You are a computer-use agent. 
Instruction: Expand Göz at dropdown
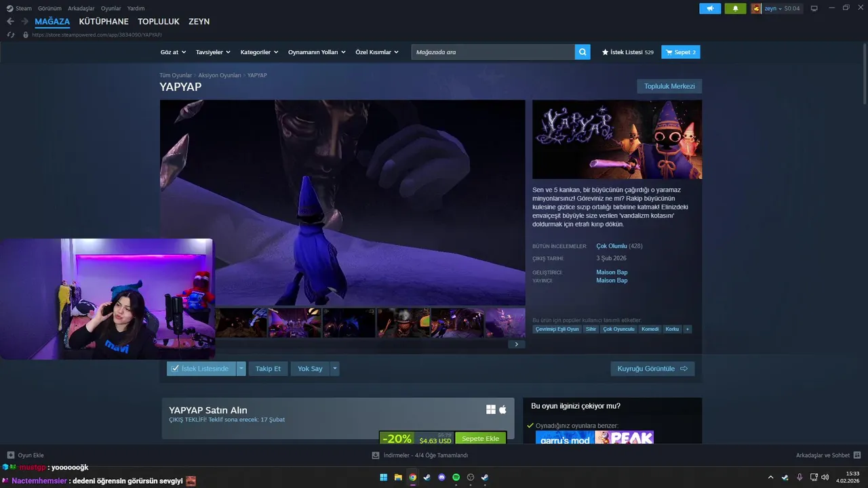point(173,52)
